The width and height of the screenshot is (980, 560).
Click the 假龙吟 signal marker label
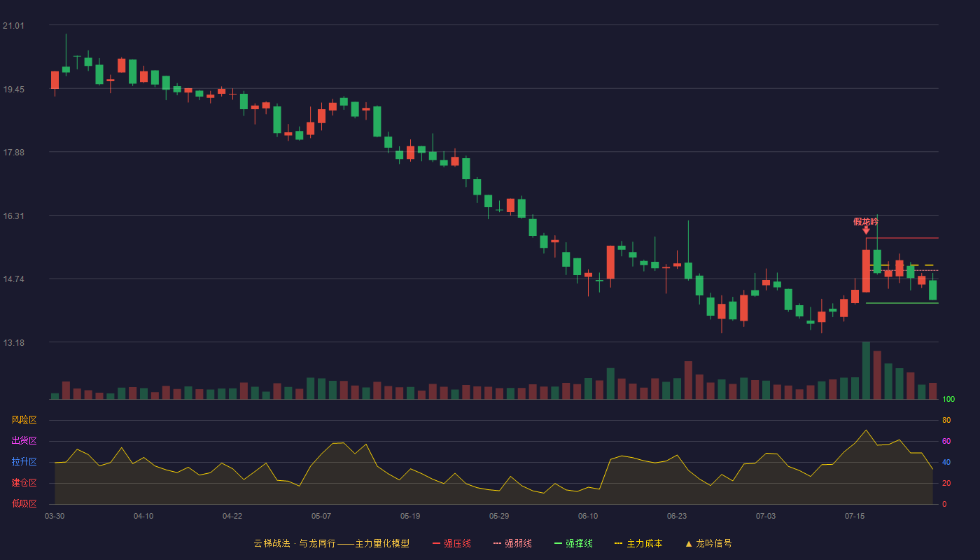tap(866, 222)
